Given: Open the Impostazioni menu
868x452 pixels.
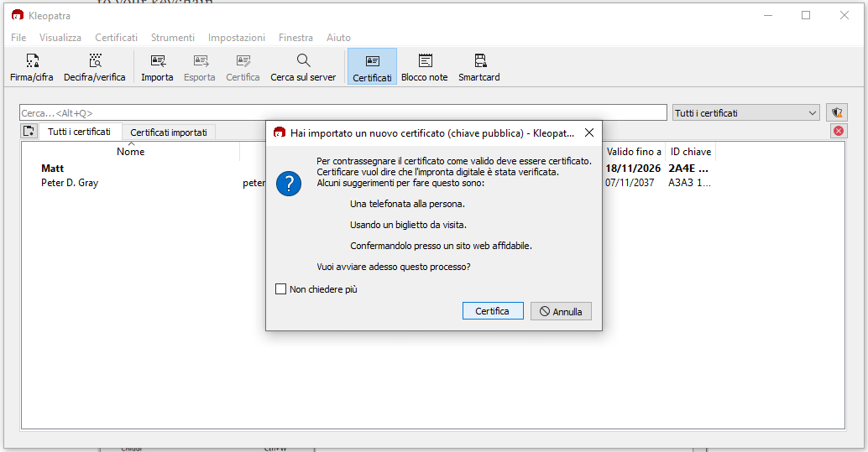Looking at the screenshot, I should [237, 38].
